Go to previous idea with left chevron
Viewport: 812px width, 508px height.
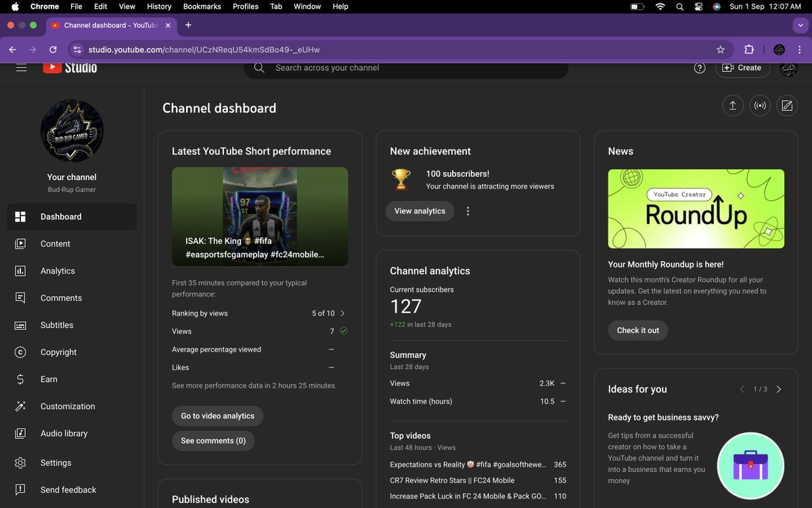tap(742, 389)
